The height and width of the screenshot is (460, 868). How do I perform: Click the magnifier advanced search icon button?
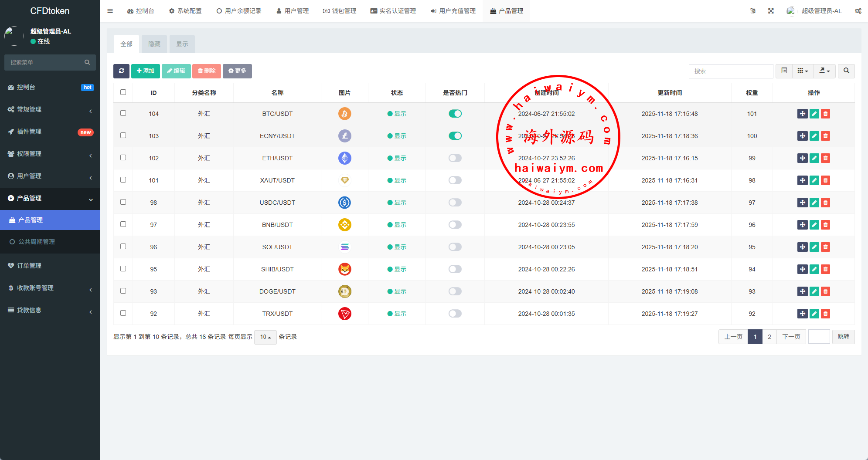click(846, 71)
